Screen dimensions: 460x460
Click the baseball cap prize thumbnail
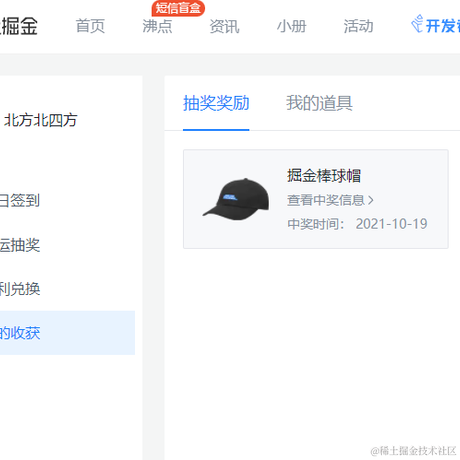[x=236, y=199]
